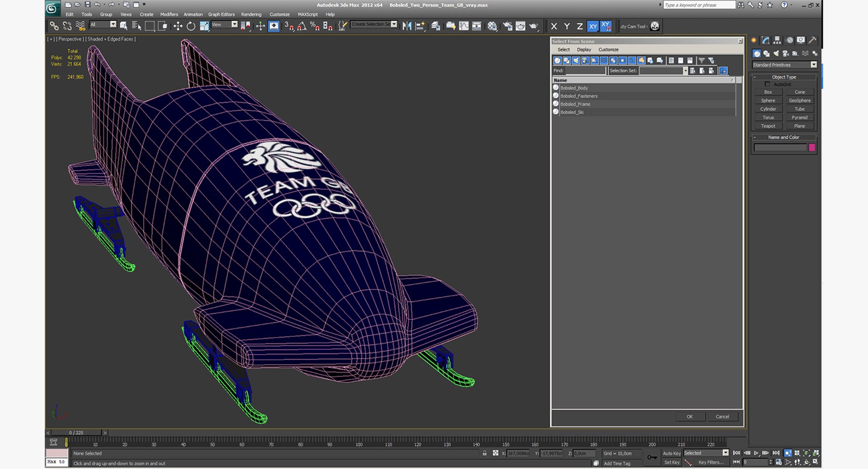Open the reference coordinate View dropdown

point(224,24)
